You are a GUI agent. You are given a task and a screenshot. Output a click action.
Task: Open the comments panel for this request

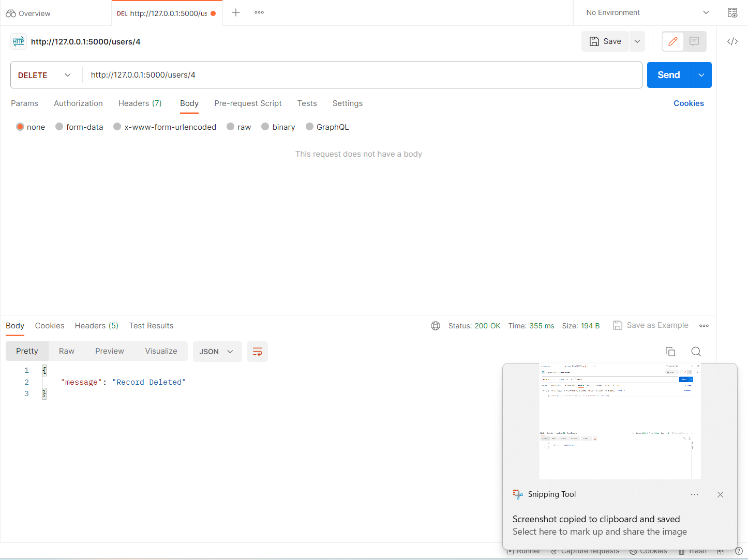(695, 41)
